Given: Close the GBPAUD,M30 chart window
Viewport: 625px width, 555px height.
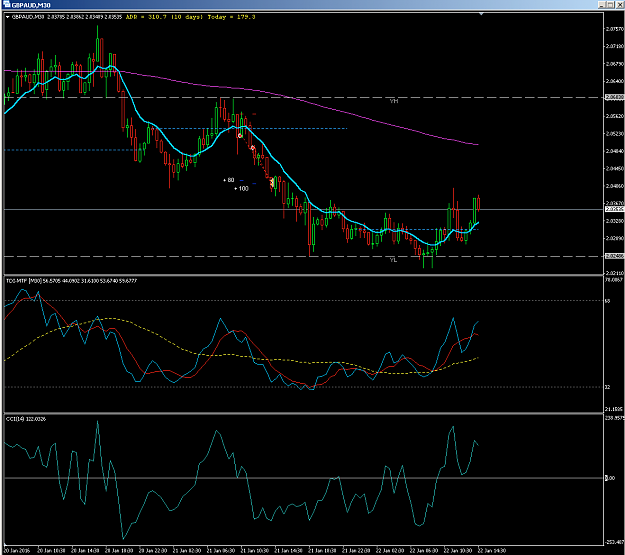Looking at the screenshot, I should pos(620,5).
